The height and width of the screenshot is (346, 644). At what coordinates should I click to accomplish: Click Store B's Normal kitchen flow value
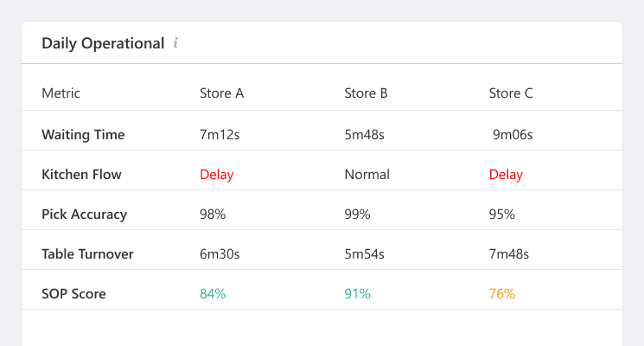pos(367,175)
